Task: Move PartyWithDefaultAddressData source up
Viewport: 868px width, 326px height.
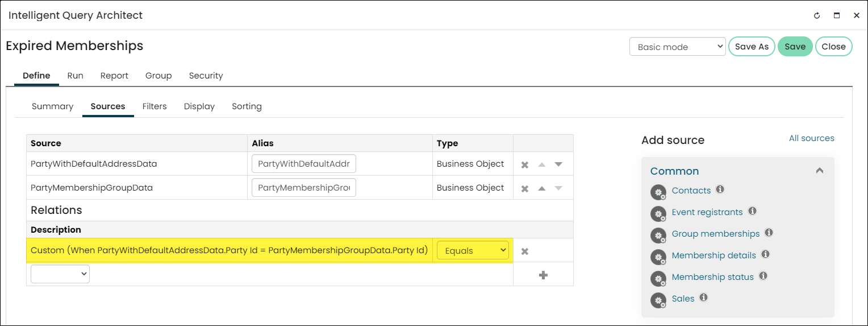Action: pos(542,164)
